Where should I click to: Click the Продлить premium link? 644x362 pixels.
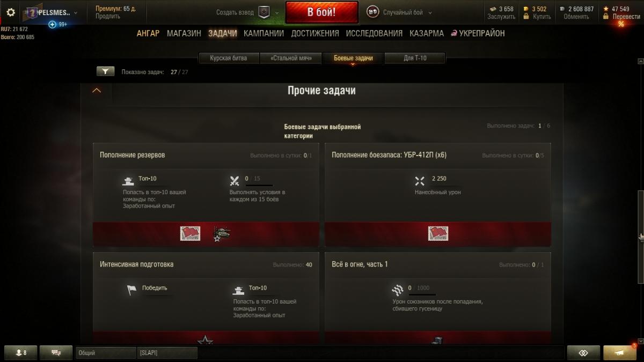108,17
